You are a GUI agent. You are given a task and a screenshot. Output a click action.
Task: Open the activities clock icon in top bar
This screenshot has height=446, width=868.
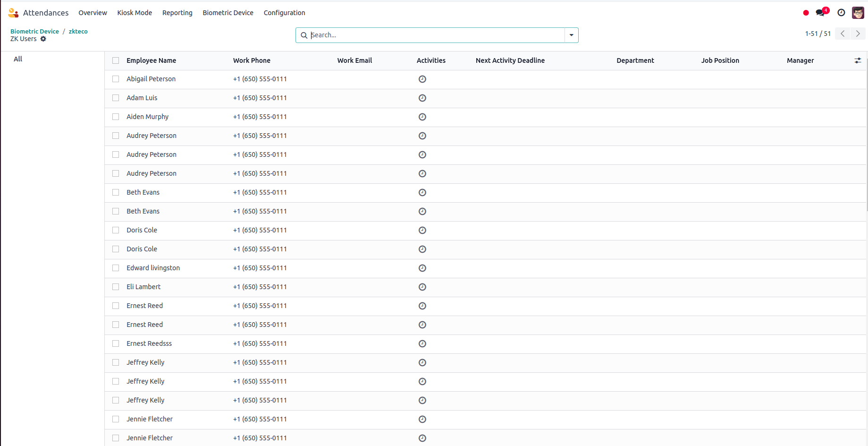click(841, 13)
